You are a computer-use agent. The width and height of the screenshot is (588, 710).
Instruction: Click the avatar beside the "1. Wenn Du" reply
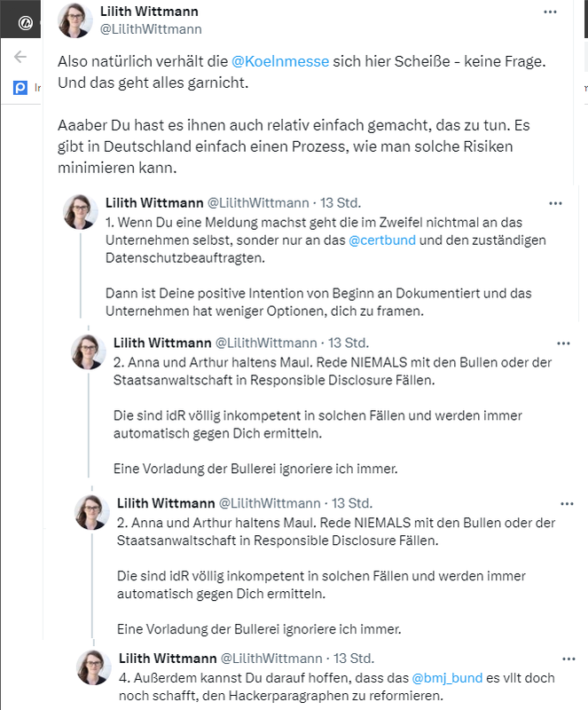point(80,212)
